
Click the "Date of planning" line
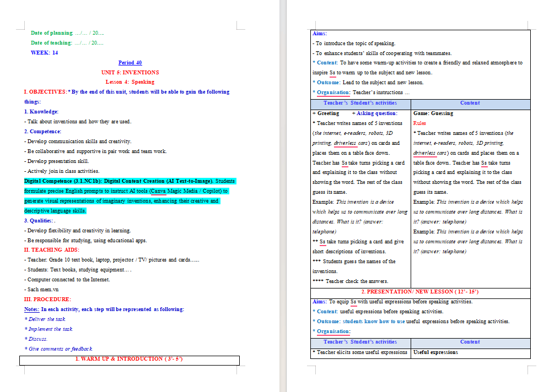(67, 33)
